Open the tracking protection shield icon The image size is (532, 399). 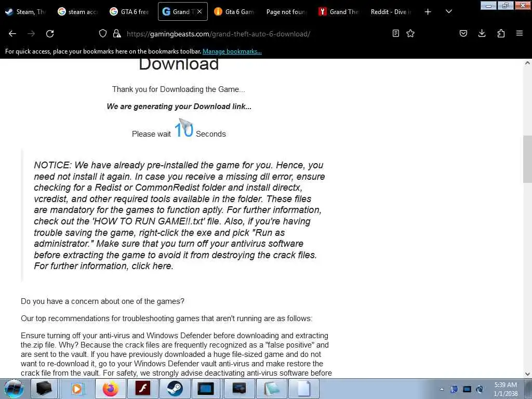[x=103, y=33]
